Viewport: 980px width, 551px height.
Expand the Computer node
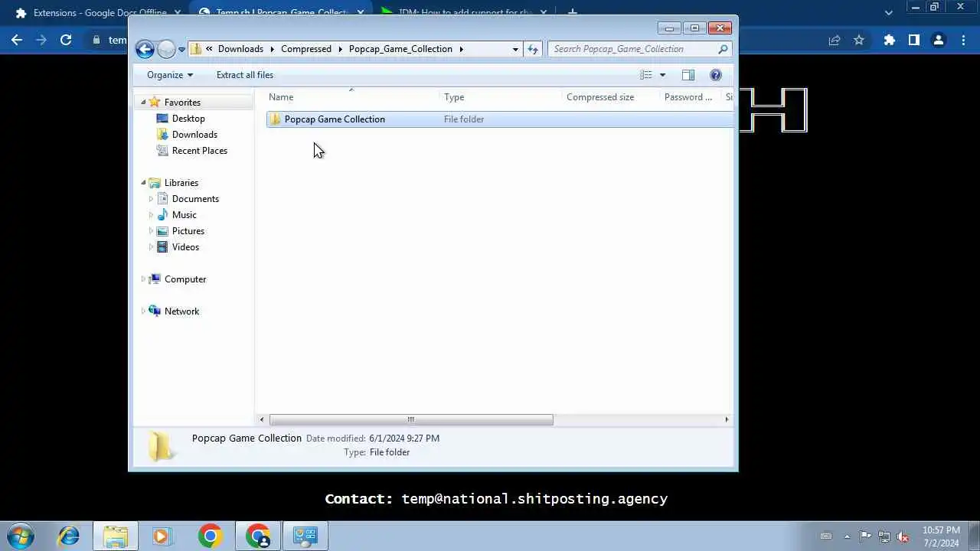(x=143, y=279)
